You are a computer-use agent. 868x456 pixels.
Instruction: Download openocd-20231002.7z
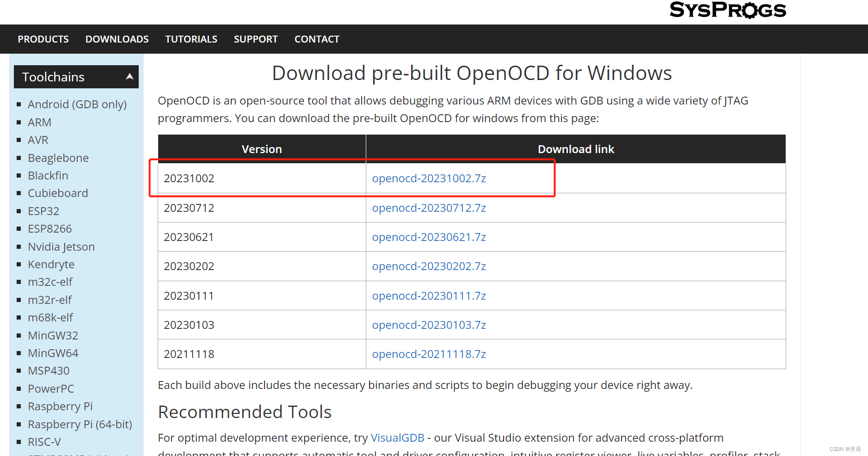coord(429,179)
